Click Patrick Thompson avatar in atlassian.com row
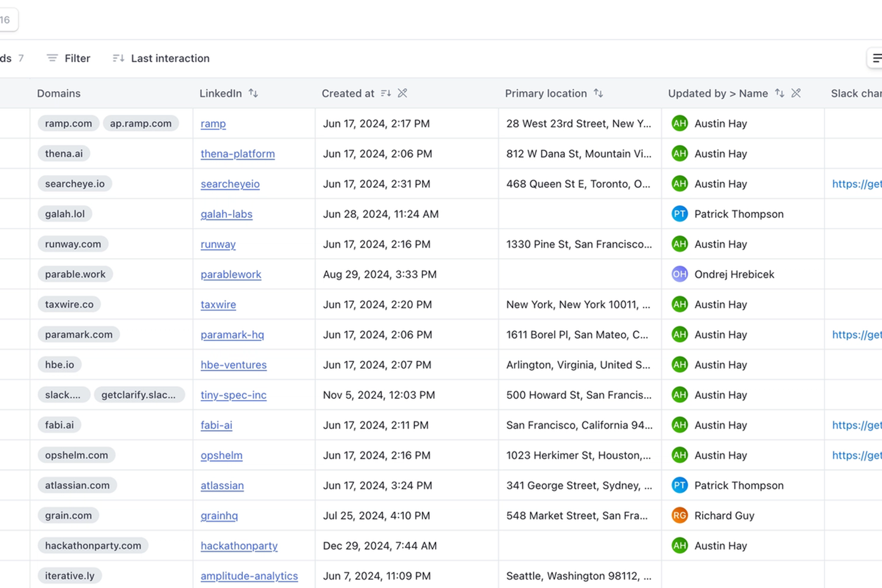 [680, 485]
